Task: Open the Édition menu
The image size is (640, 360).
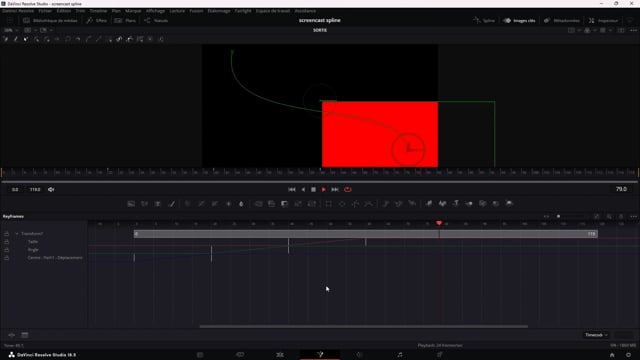Action: 64,11
